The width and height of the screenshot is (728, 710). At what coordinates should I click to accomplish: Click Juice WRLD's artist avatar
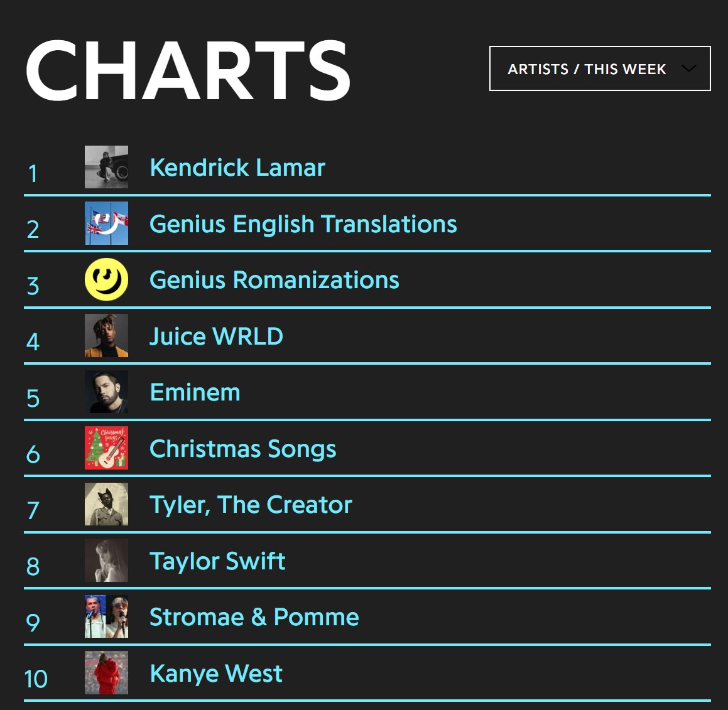click(106, 336)
